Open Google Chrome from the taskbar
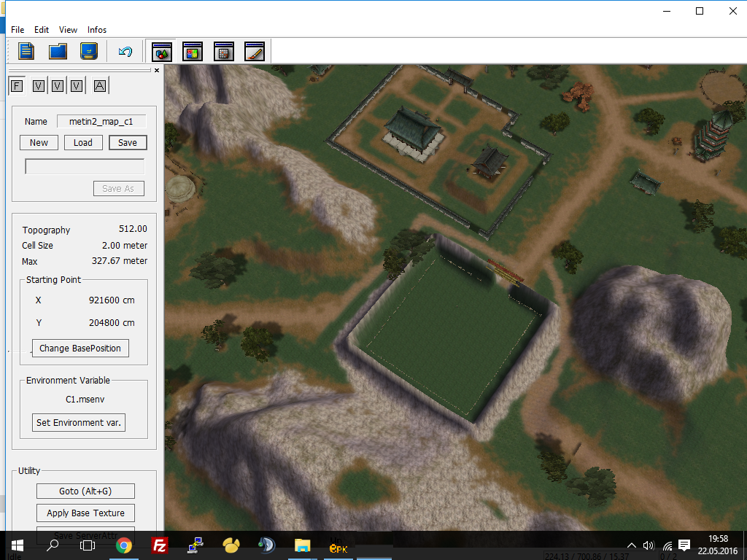The width and height of the screenshot is (747, 560). coord(124,545)
